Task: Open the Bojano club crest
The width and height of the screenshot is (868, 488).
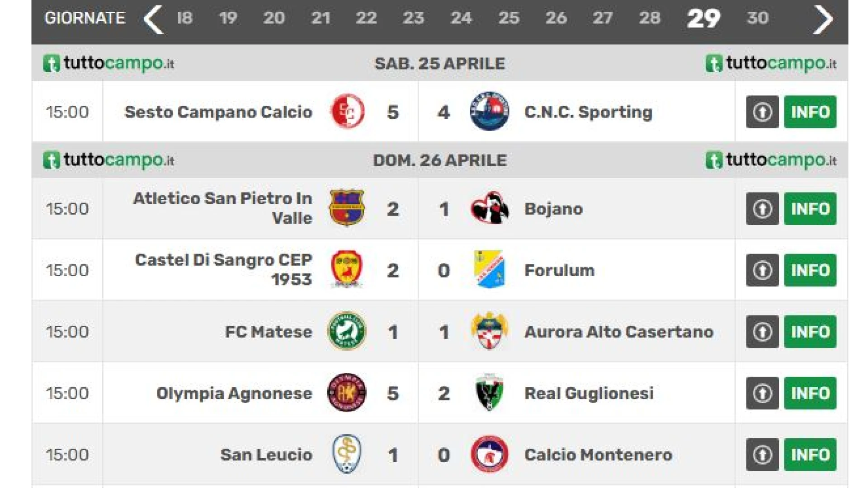Action: click(489, 208)
